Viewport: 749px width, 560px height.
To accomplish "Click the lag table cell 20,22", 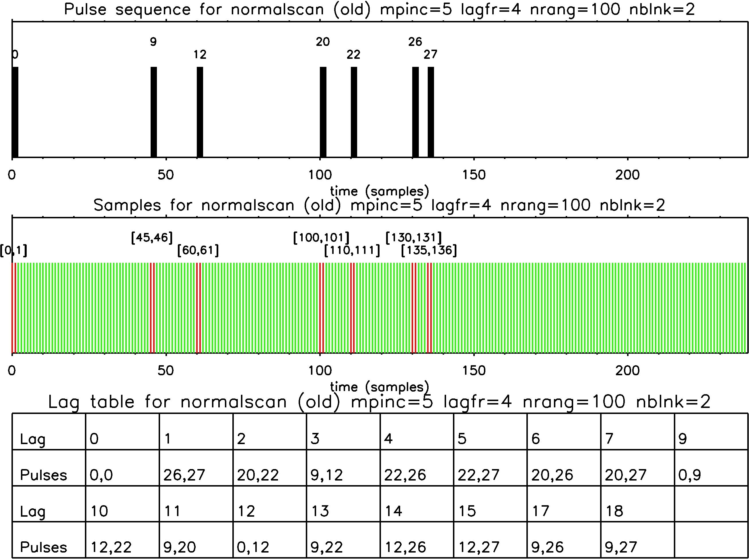I will pyautogui.click(x=258, y=475).
